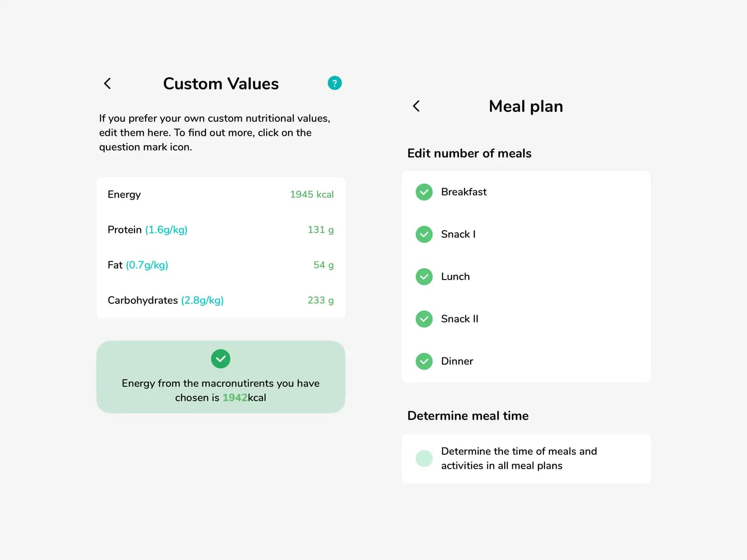Enable determine meal time toggle
This screenshot has height=560, width=747.
[x=424, y=458]
